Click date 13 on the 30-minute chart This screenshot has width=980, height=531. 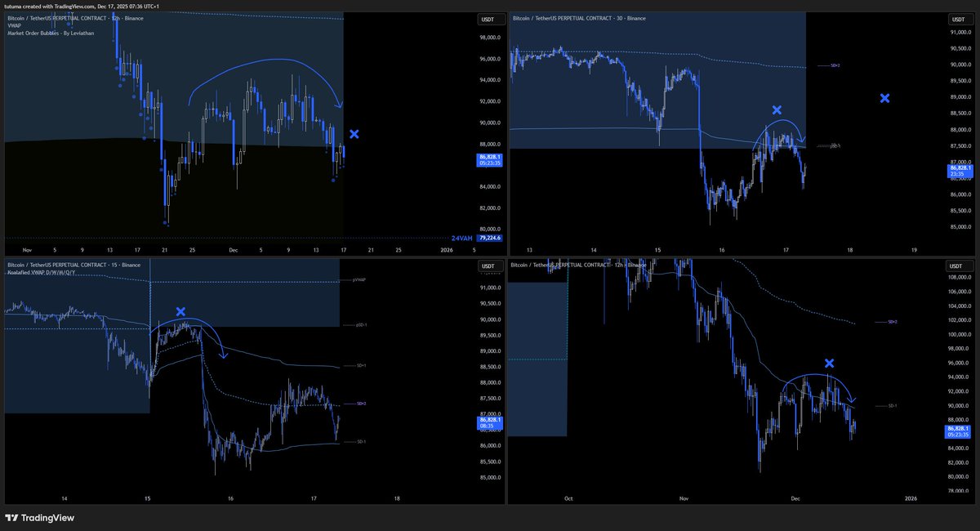coord(529,250)
